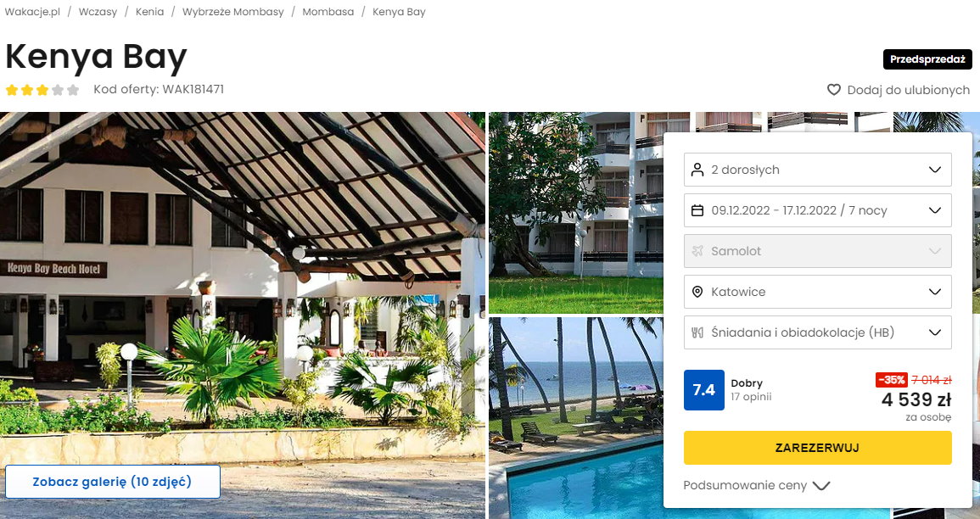980x519 pixels.
Task: Navigate to Wybrzeże Mombasy breadcrumb
Action: (x=232, y=12)
